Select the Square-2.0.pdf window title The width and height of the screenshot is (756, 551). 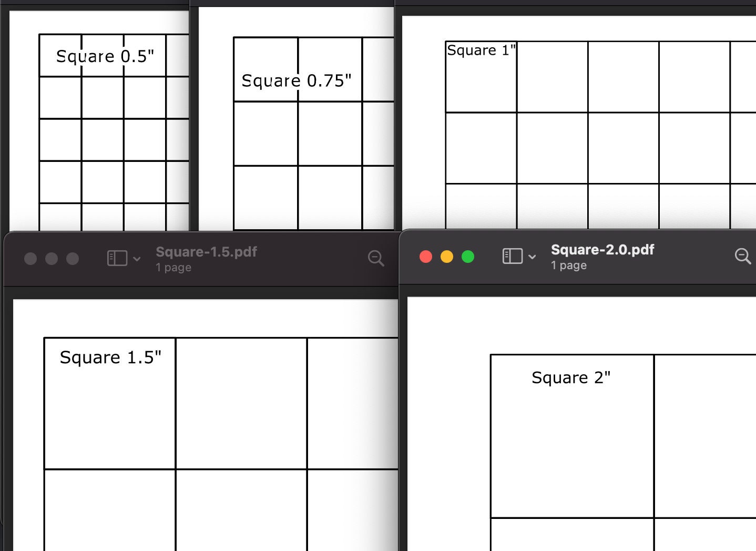click(x=602, y=250)
